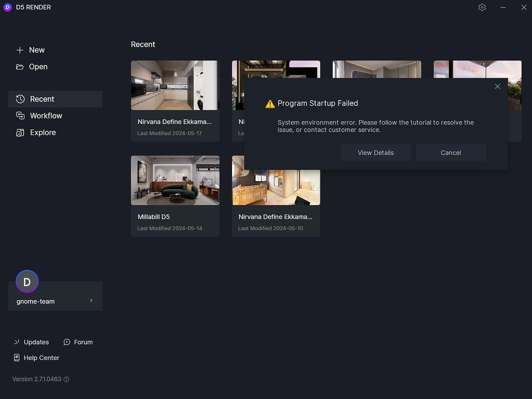Image resolution: width=532 pixels, height=399 pixels.
Task: Click the Last Modified 2024-05-17 date
Action: (x=170, y=133)
